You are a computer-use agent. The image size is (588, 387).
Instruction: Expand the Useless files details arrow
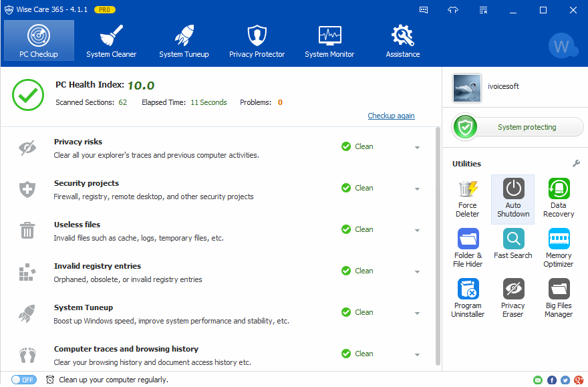tap(417, 230)
